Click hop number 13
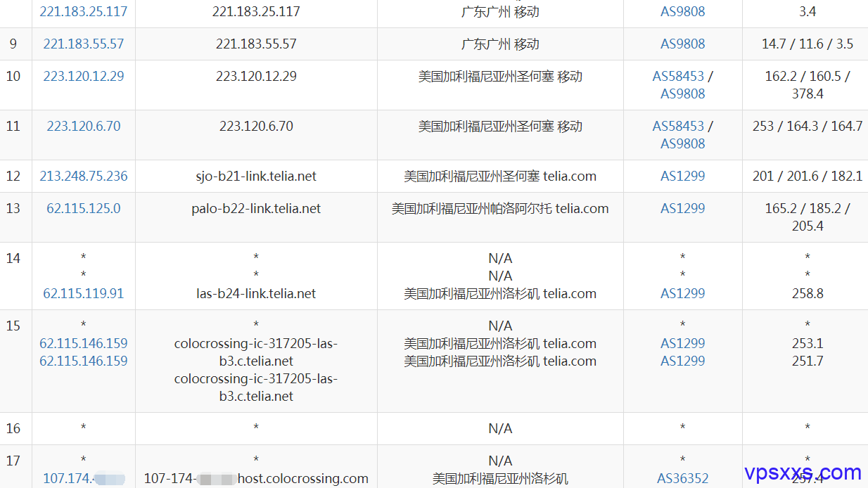The width and height of the screenshot is (868, 488). 13,208
